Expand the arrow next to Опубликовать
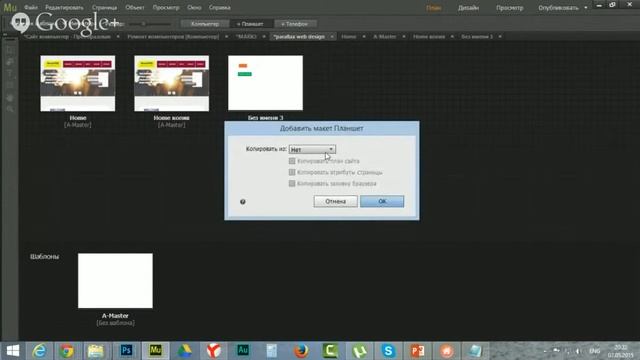 point(586,8)
